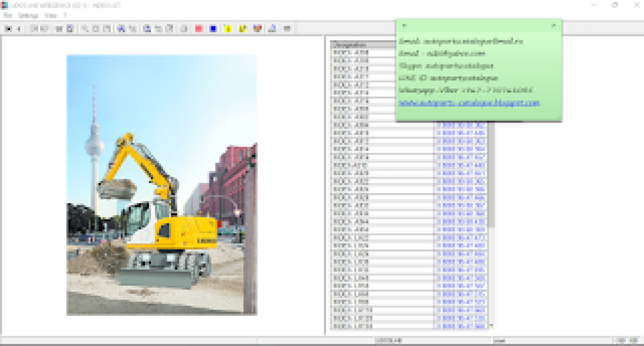Click the yellow excavator cover image
644x346 pixels.
162,185
